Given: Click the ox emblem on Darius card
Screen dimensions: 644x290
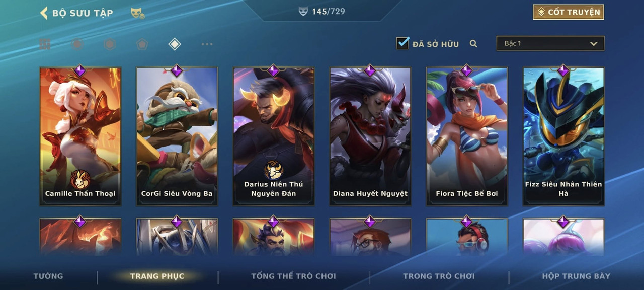Looking at the screenshot, I should pos(274,170).
